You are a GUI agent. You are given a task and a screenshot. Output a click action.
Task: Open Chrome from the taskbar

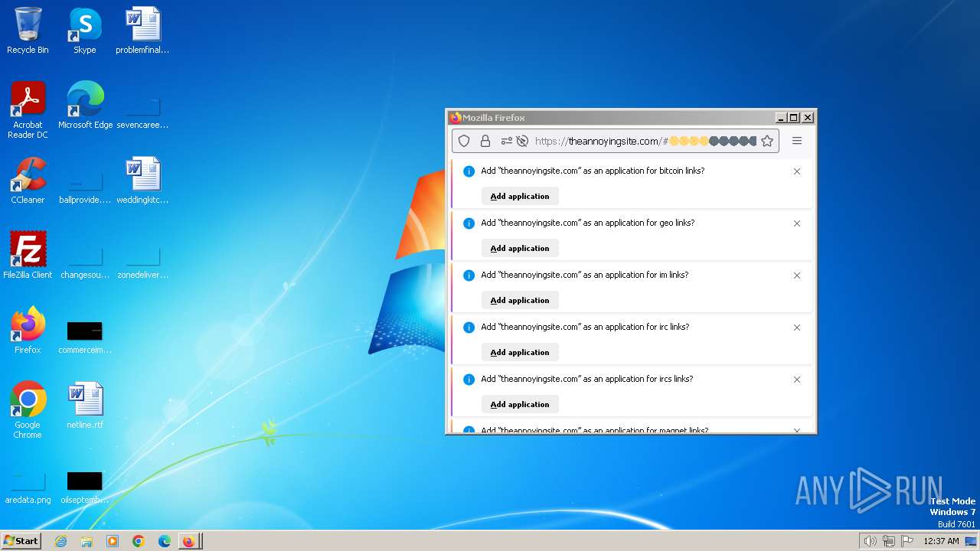tap(139, 541)
